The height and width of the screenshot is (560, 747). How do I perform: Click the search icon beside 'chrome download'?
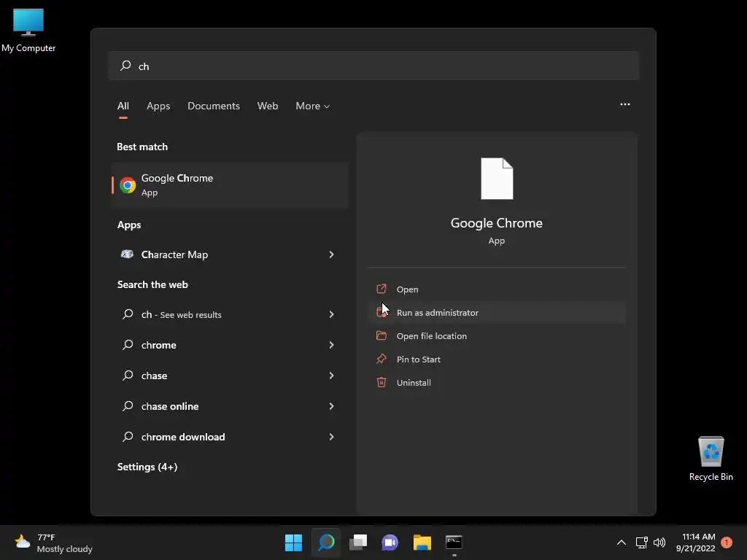(x=128, y=436)
